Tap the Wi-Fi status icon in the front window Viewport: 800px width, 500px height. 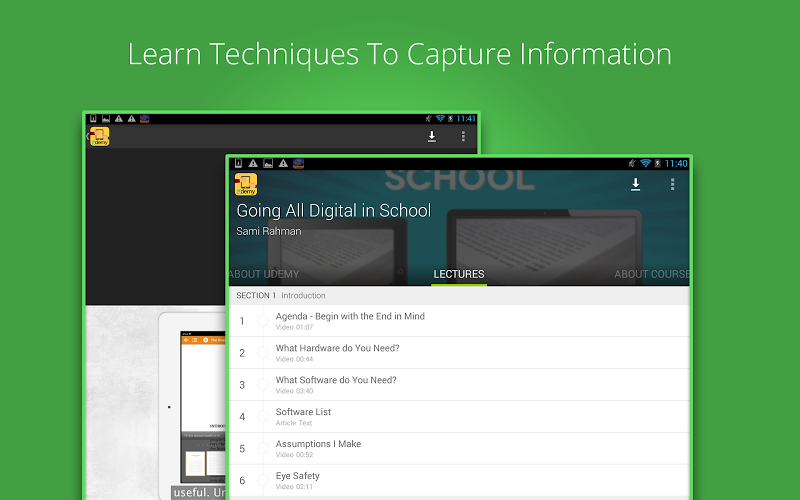(x=645, y=163)
